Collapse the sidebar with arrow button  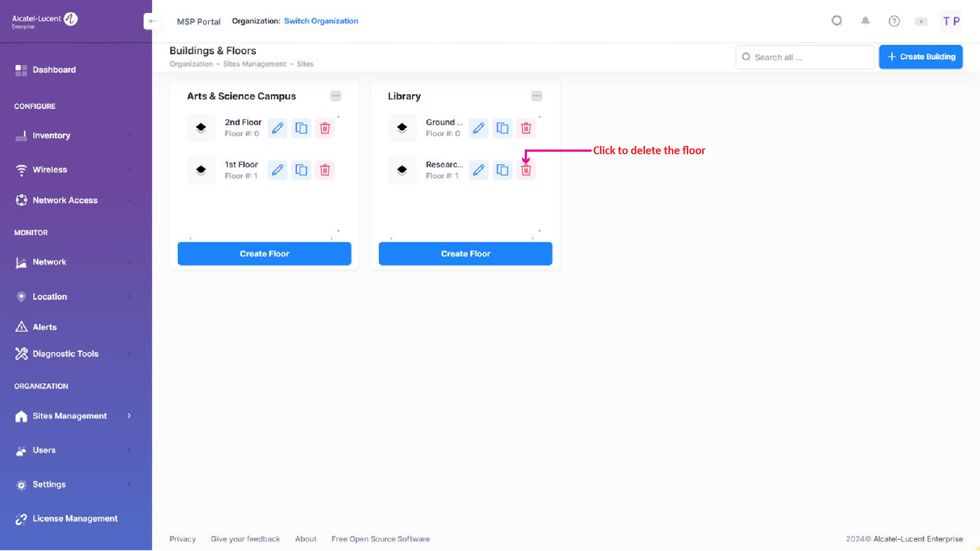pyautogui.click(x=152, y=21)
